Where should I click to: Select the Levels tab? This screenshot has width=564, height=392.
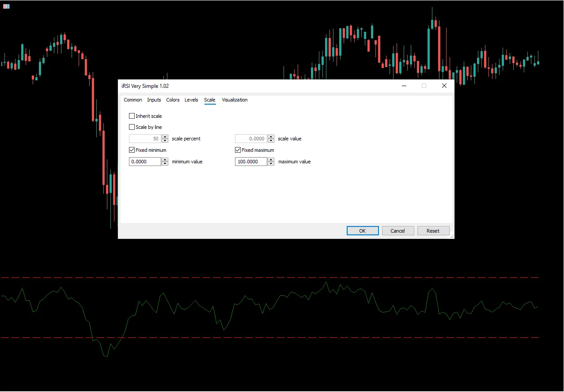[191, 100]
